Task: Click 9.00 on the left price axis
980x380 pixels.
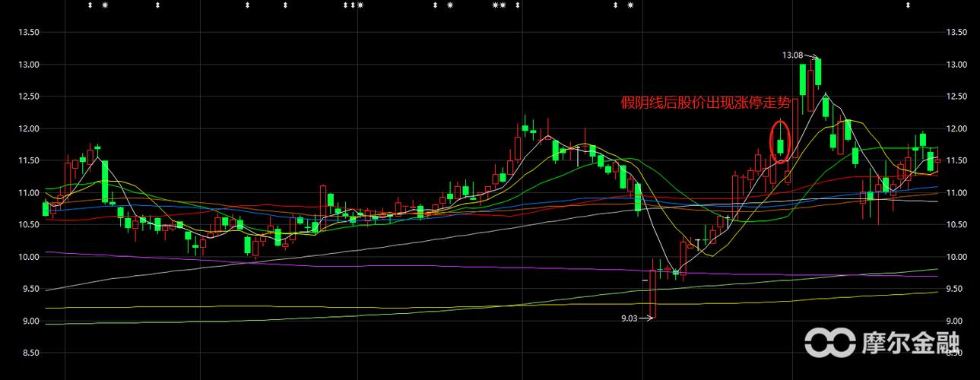Action: point(30,321)
